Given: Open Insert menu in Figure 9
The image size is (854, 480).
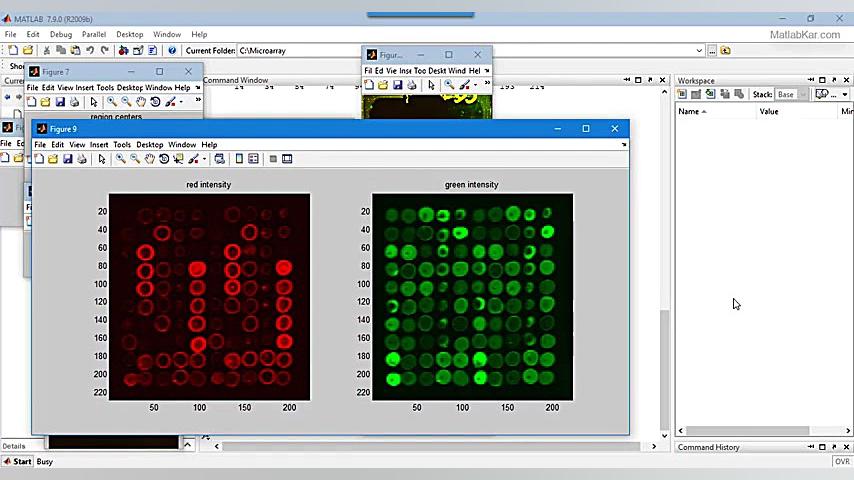Looking at the screenshot, I should [99, 145].
